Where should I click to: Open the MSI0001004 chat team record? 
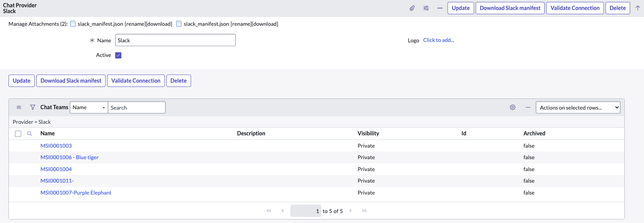pos(56,169)
